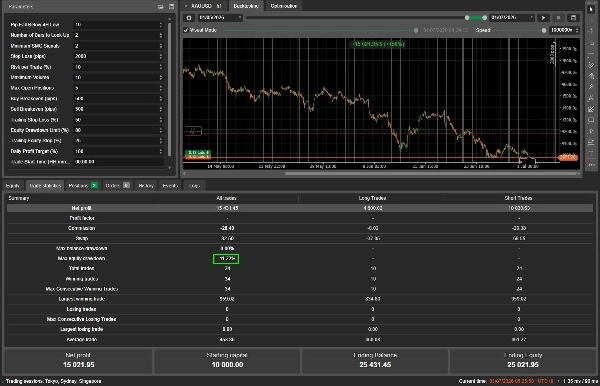
Task: Click the chart scrollbar right arrow
Action: pyautogui.click(x=579, y=173)
